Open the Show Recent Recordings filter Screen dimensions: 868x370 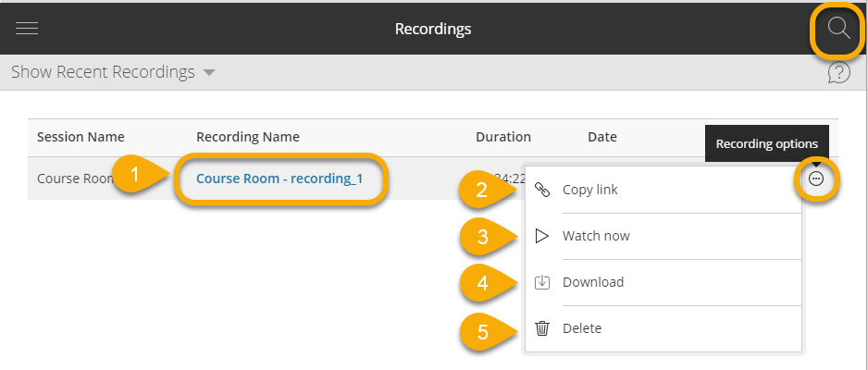click(x=103, y=72)
